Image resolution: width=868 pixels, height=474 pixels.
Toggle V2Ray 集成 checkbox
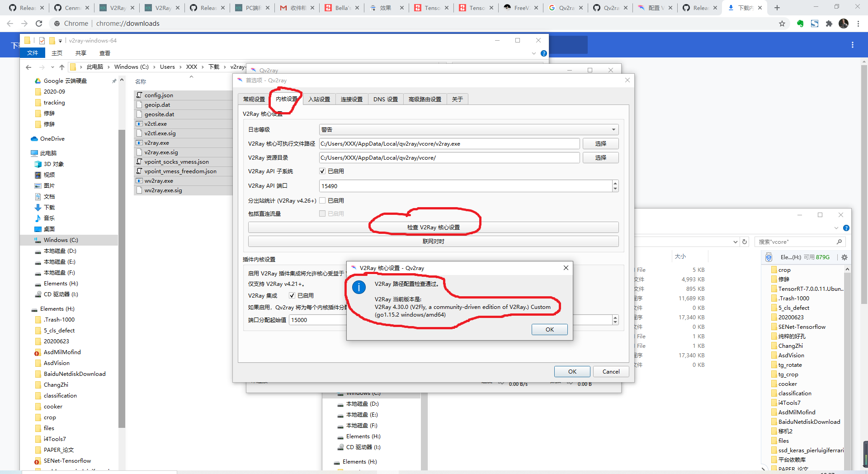292,295
